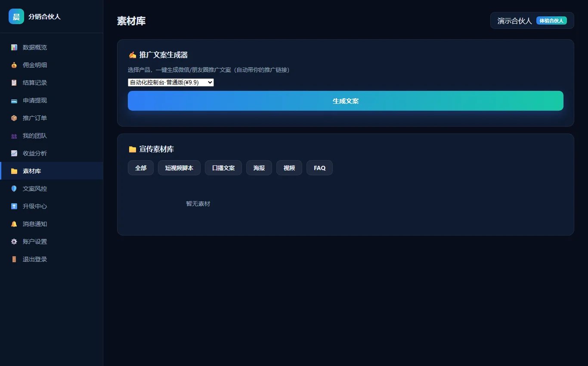Click the 演示合伙人 account name

point(515,21)
